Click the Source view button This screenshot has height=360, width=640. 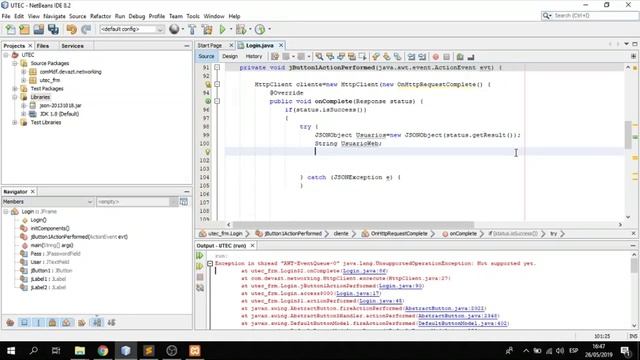tap(206, 56)
